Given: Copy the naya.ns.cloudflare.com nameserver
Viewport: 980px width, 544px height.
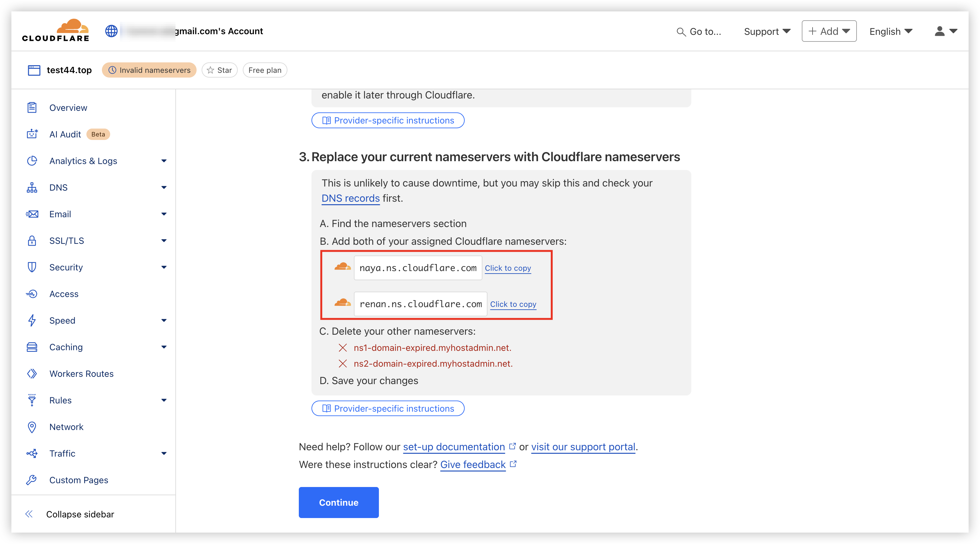Looking at the screenshot, I should point(508,268).
